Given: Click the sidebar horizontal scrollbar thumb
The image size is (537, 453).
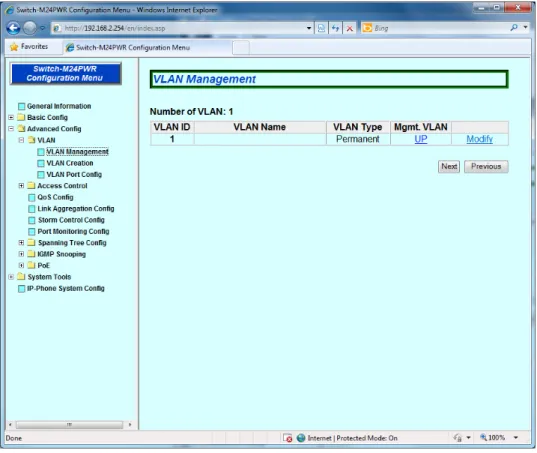Looking at the screenshot, I should coord(69,425).
